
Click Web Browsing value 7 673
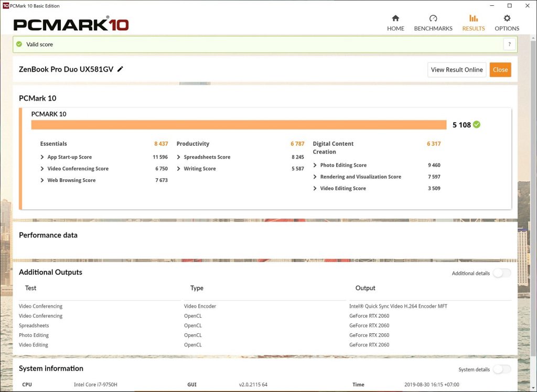tap(162, 180)
